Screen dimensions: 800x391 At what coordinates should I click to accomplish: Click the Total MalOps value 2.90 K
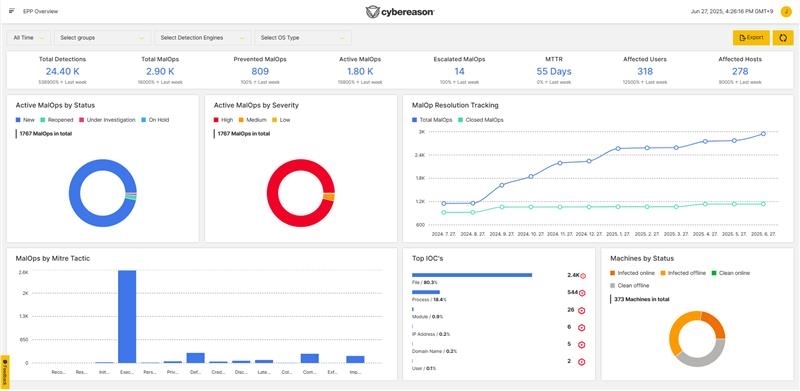point(160,71)
